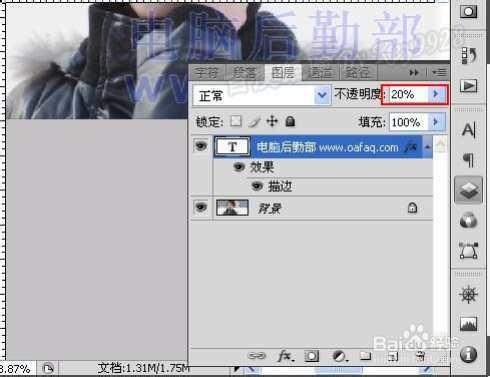490x377 pixels.
Task: Toggle lock all padlock icon
Action: [x=290, y=121]
